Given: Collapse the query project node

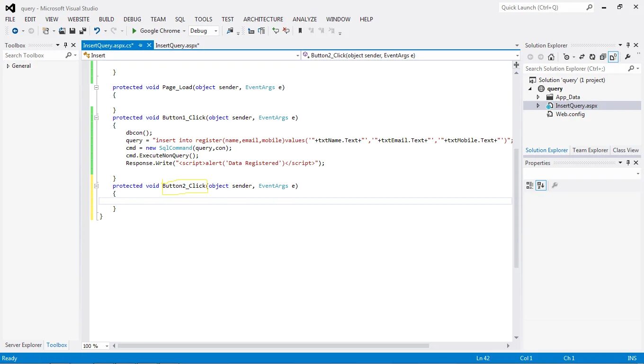Looking at the screenshot, I should (x=529, y=89).
